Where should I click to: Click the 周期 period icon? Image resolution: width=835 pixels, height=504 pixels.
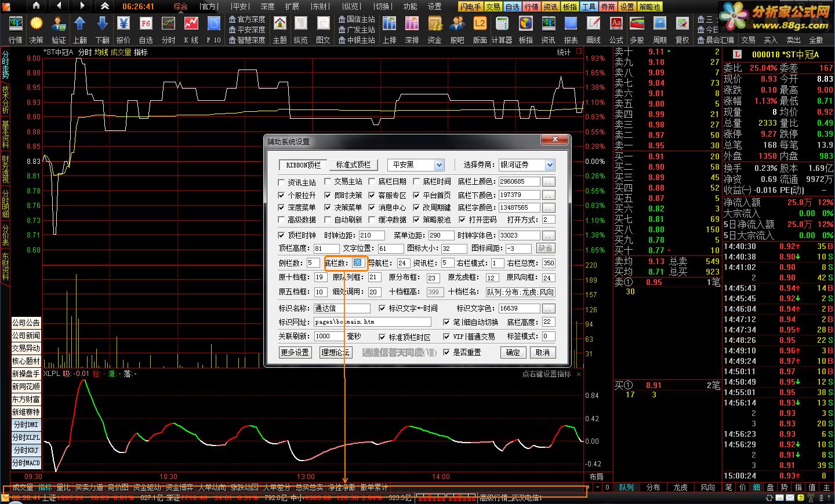[x=660, y=29]
